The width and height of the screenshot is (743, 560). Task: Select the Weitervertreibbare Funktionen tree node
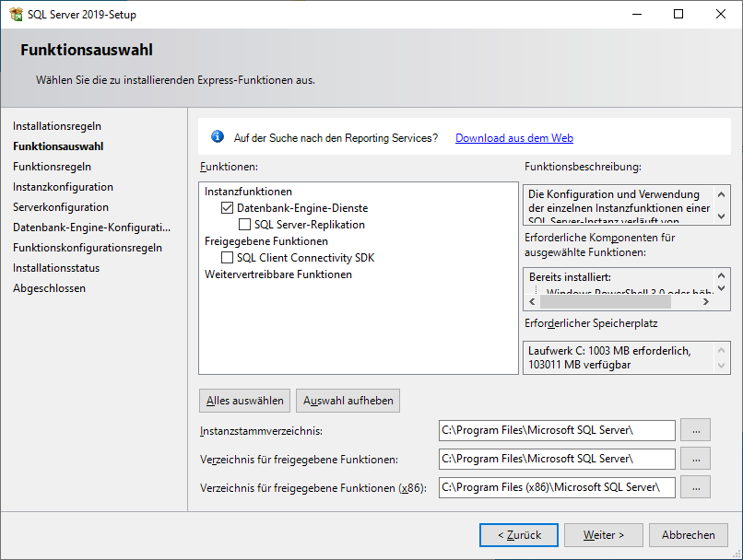coord(277,274)
